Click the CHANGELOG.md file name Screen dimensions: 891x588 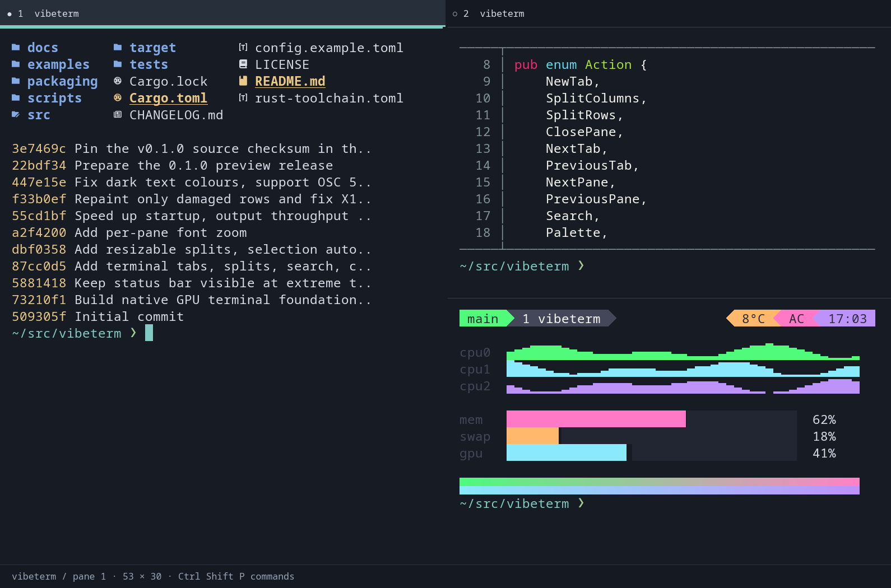(x=177, y=115)
